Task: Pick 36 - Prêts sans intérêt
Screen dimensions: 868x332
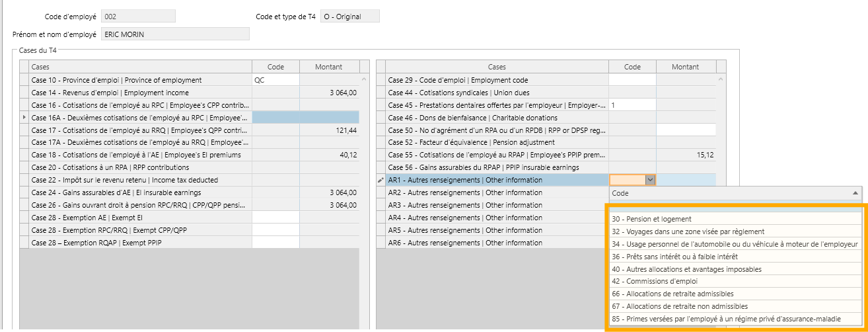Action: pyautogui.click(x=736, y=257)
